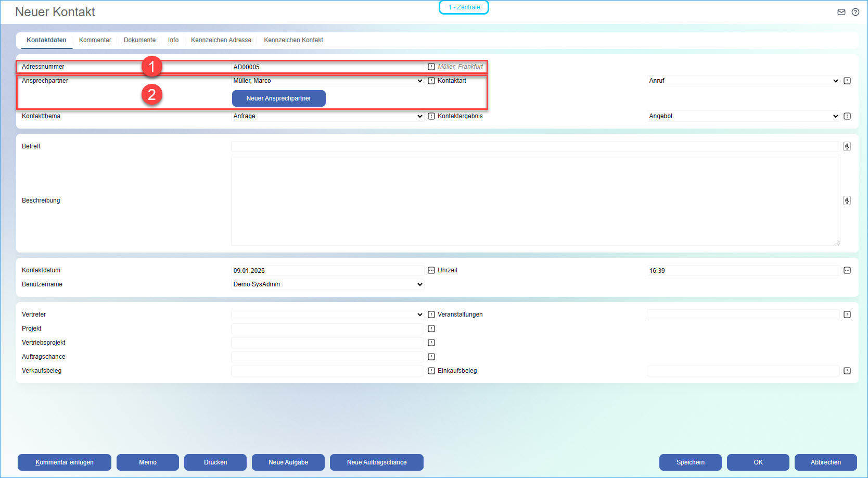Open the calendar picker icon for Kontaktdatum
This screenshot has height=478, width=868.
[431, 270]
